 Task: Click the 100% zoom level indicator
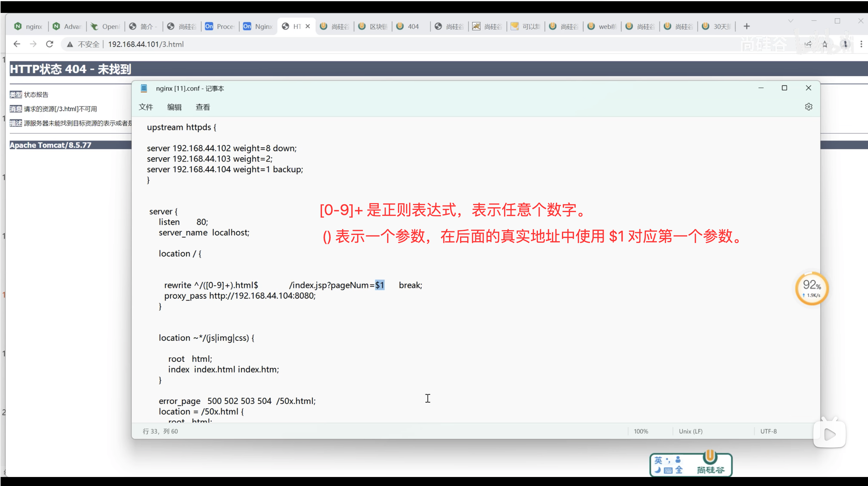[641, 431]
